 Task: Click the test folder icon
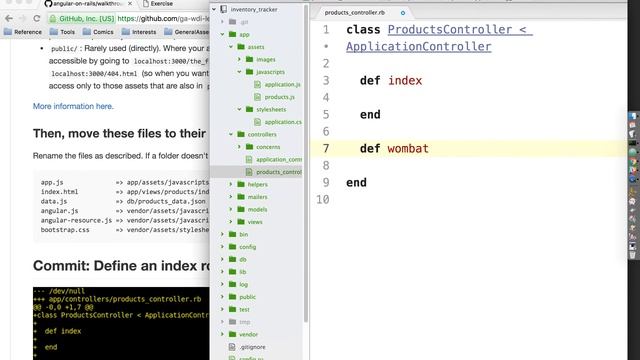pyautogui.click(x=233, y=309)
